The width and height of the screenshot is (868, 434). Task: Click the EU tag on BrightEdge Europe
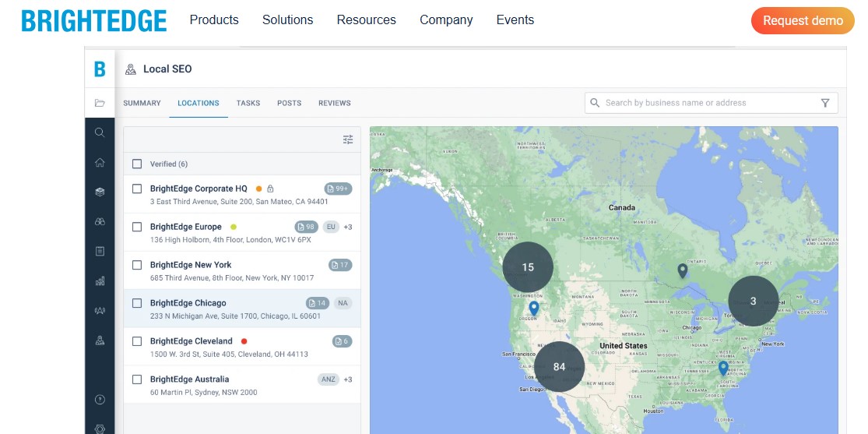(331, 227)
